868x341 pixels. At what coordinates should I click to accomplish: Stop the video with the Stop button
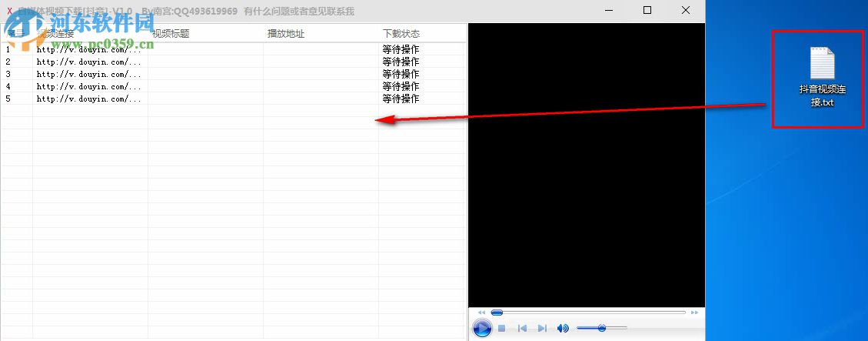click(501, 328)
